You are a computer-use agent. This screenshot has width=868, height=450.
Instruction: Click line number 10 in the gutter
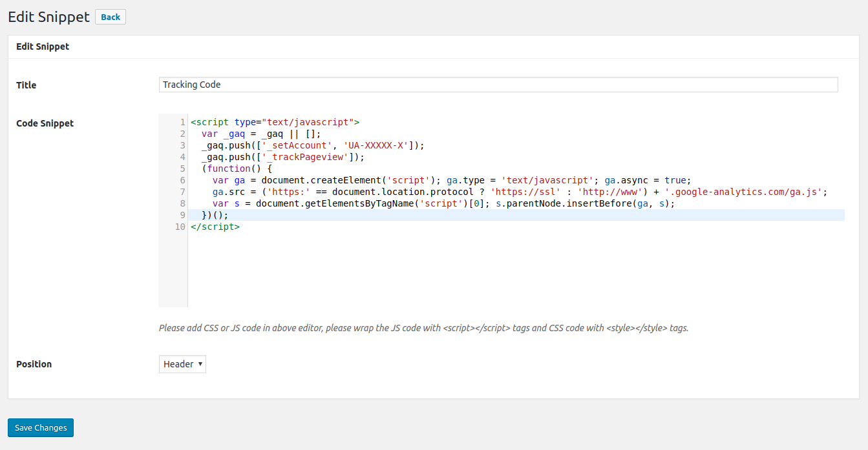(x=180, y=227)
